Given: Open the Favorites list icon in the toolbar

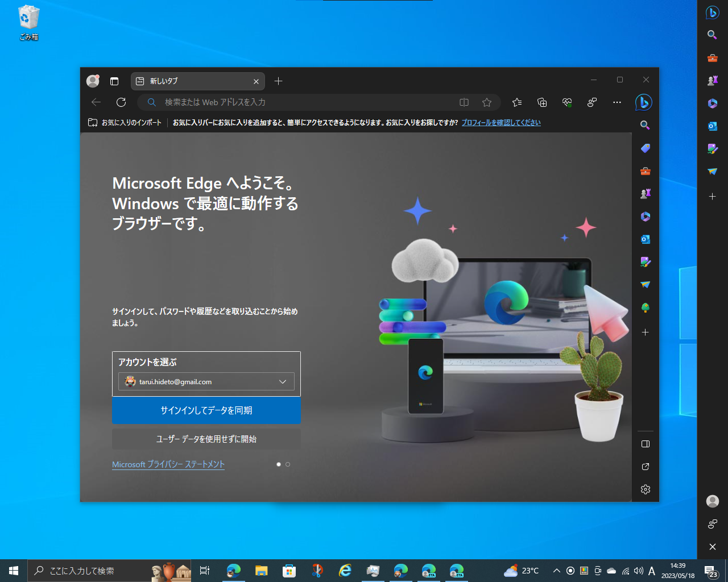Looking at the screenshot, I should (516, 102).
